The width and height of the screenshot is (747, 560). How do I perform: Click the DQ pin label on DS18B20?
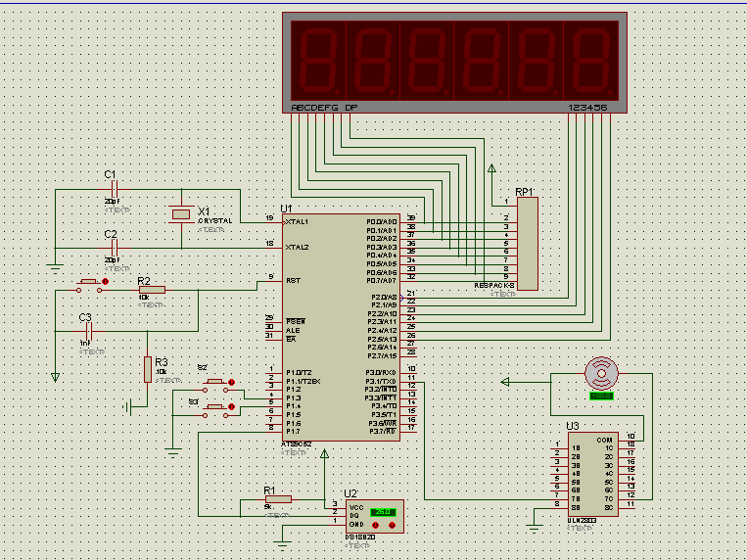point(353,516)
